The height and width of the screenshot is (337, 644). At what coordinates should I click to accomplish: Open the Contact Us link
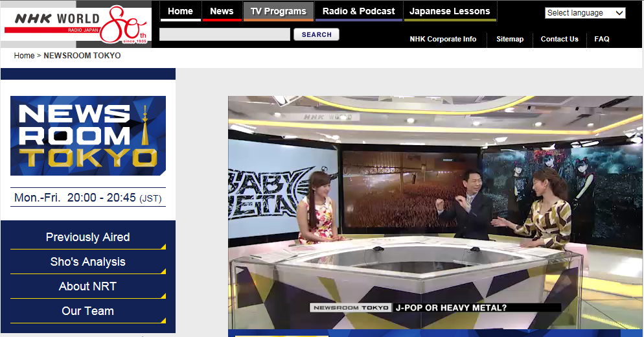point(559,39)
